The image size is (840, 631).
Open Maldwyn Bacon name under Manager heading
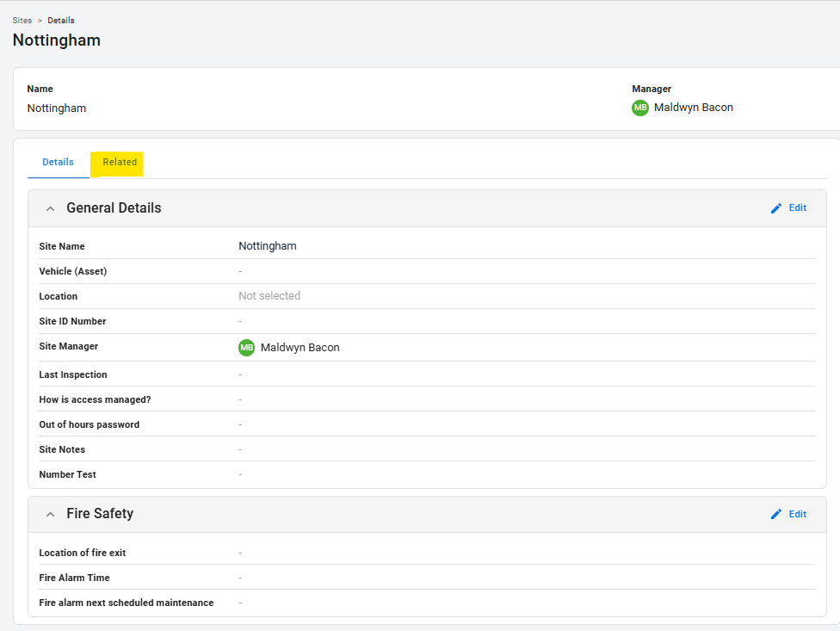tap(693, 108)
